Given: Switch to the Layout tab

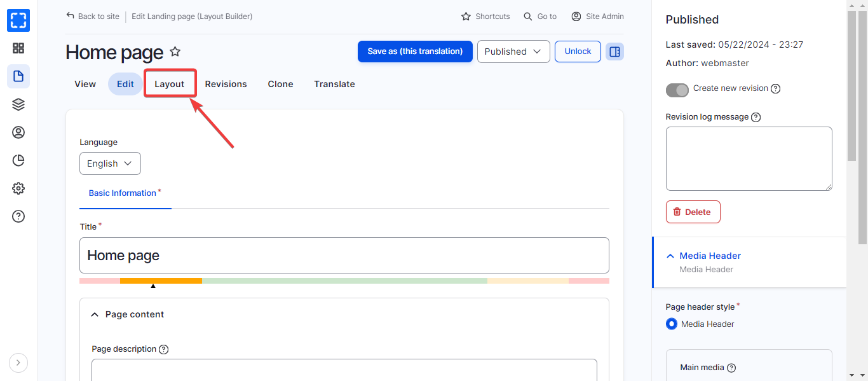Looking at the screenshot, I should tap(170, 84).
